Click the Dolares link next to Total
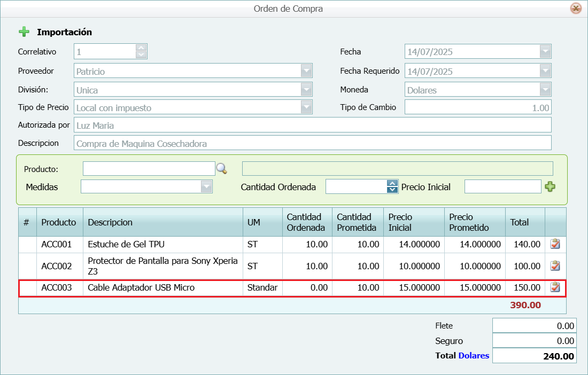The image size is (588, 375). pos(475,355)
